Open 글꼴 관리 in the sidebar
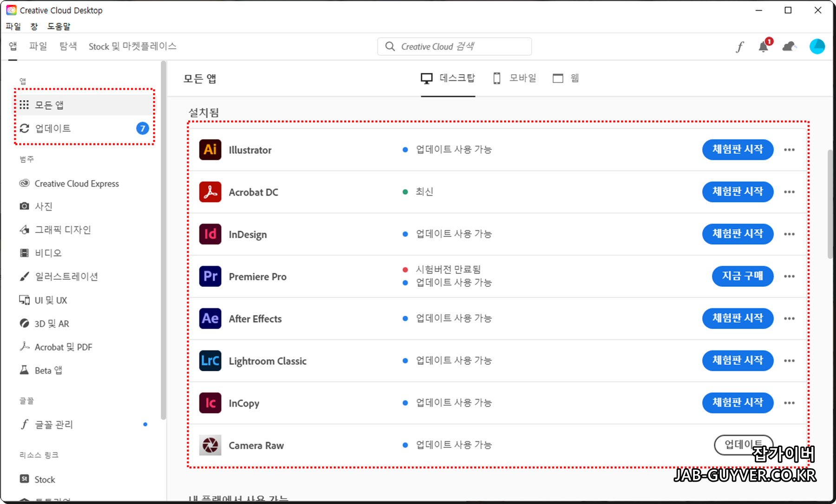 46,425
